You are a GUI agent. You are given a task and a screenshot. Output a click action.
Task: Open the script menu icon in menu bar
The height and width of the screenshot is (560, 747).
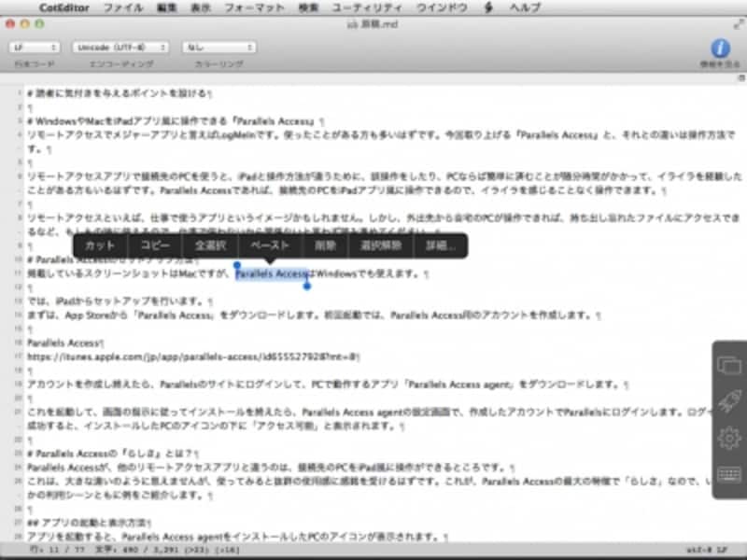[x=488, y=7]
